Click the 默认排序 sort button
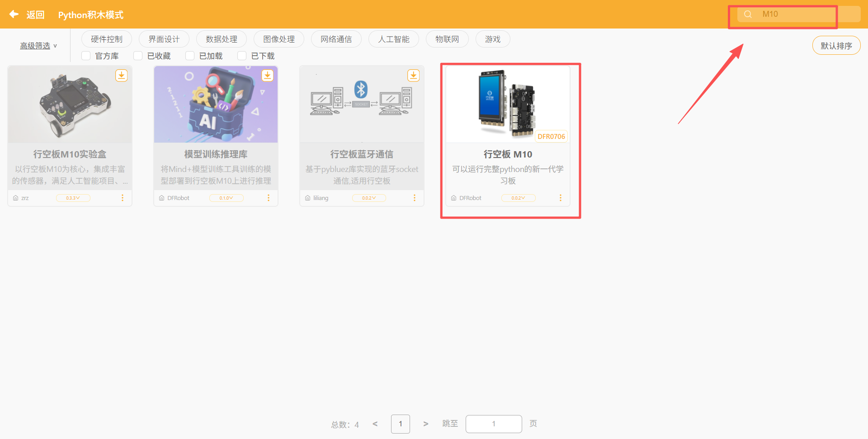This screenshot has width=868, height=439. coord(836,45)
